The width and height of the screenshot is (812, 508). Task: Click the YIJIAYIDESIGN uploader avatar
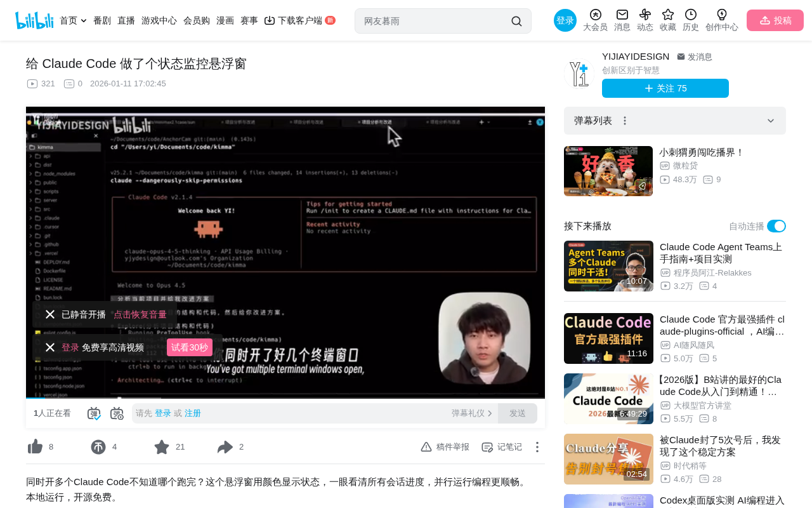point(579,74)
